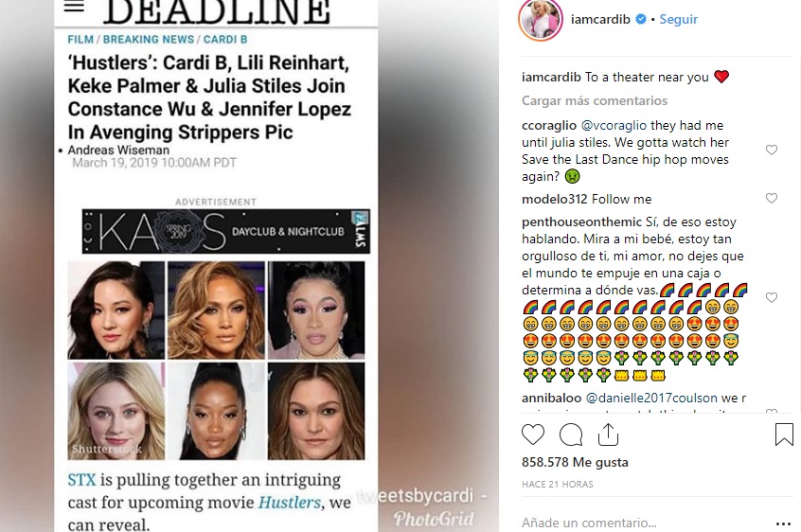View the 858.578 Me gusta likes list
Viewport: 801px width, 532px height.
point(575,462)
